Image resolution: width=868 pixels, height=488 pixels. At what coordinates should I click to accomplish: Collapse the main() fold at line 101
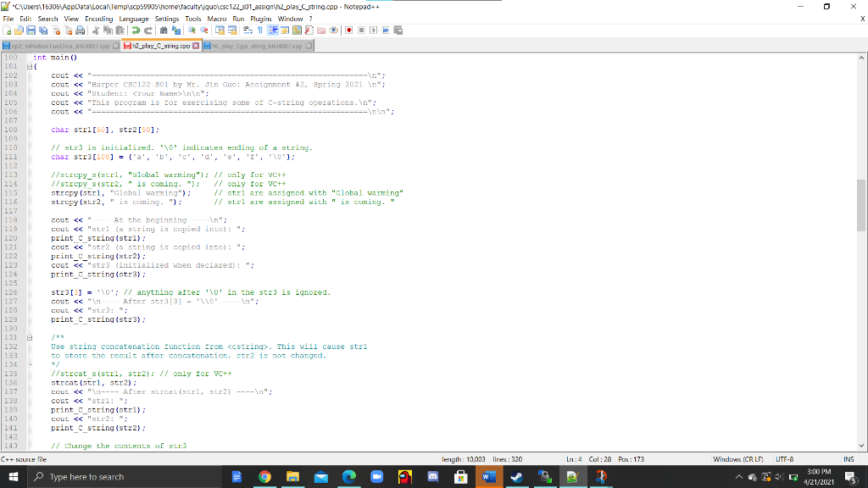[x=30, y=66]
